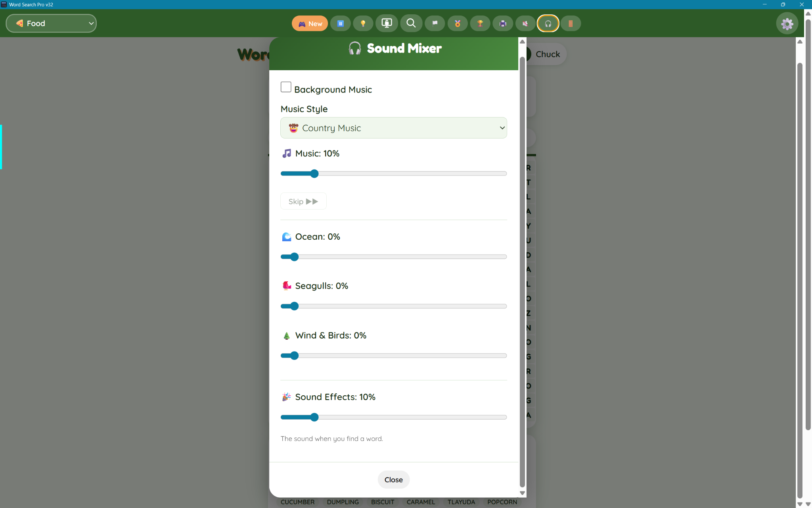
Task: Adjust the Sound Effects volume slider
Action: 393,417
